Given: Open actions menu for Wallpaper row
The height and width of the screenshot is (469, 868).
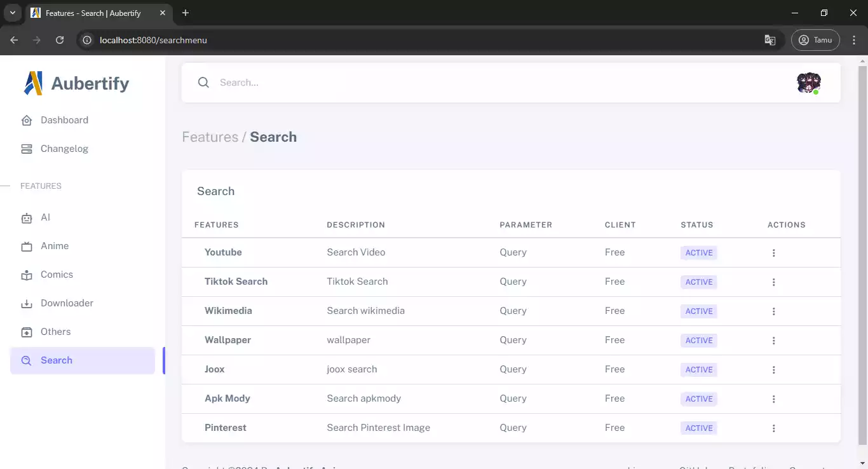Looking at the screenshot, I should coord(773,341).
